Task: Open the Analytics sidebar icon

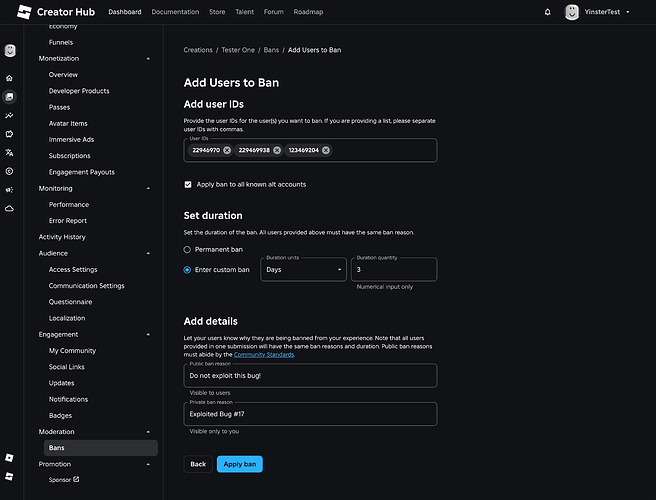Action: click(x=9, y=115)
